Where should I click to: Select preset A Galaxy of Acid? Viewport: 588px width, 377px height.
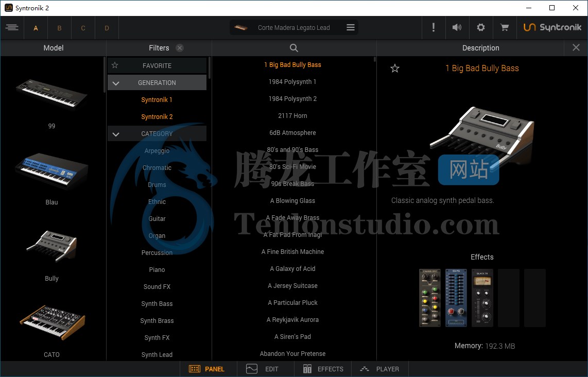coord(292,269)
